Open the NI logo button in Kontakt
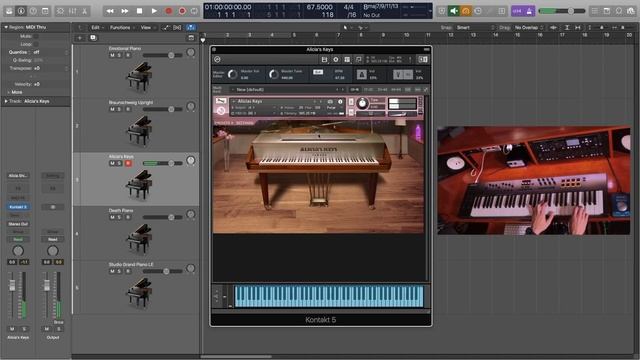The width and height of the screenshot is (640, 360). click(423, 60)
